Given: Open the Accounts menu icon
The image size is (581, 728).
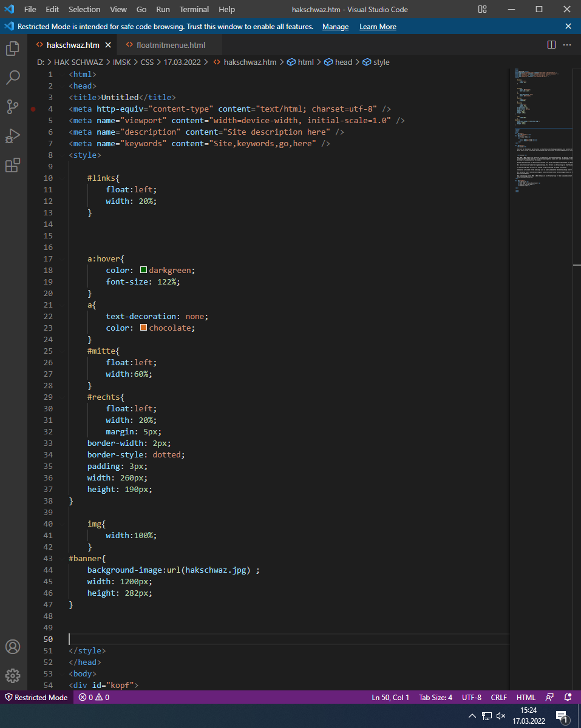Looking at the screenshot, I should [x=13, y=647].
